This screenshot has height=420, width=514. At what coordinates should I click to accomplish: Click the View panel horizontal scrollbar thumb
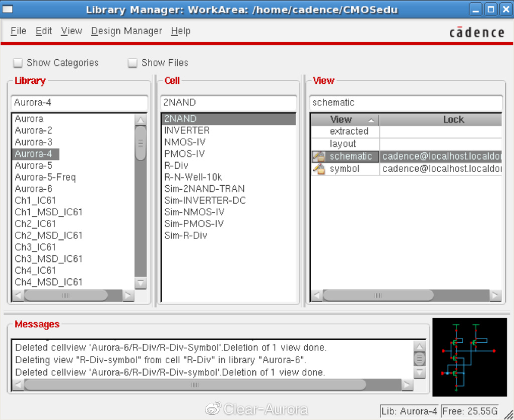(x=378, y=296)
